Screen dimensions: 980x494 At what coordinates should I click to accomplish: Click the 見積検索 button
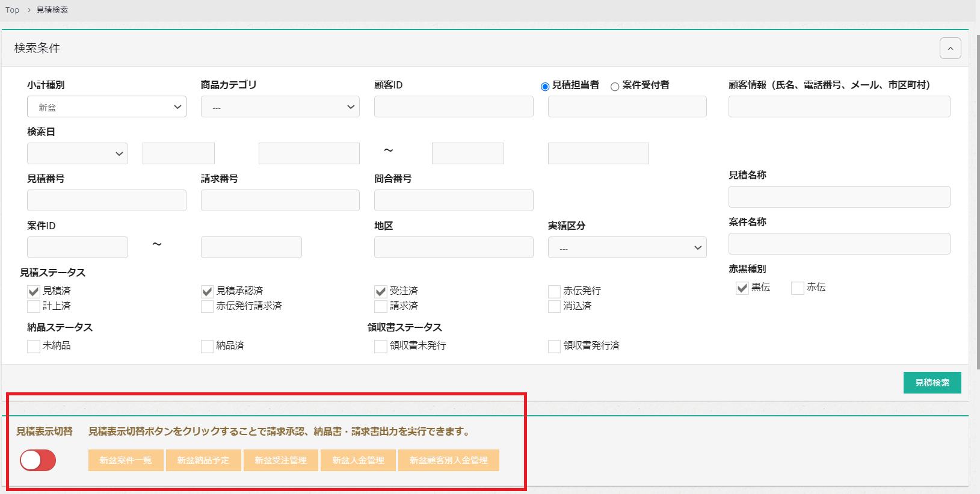click(x=932, y=383)
